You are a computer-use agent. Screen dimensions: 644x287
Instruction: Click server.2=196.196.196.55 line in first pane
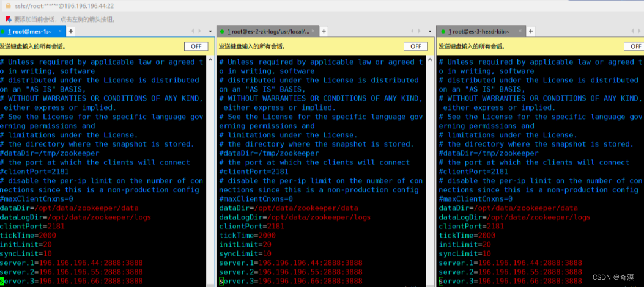[x=72, y=272]
